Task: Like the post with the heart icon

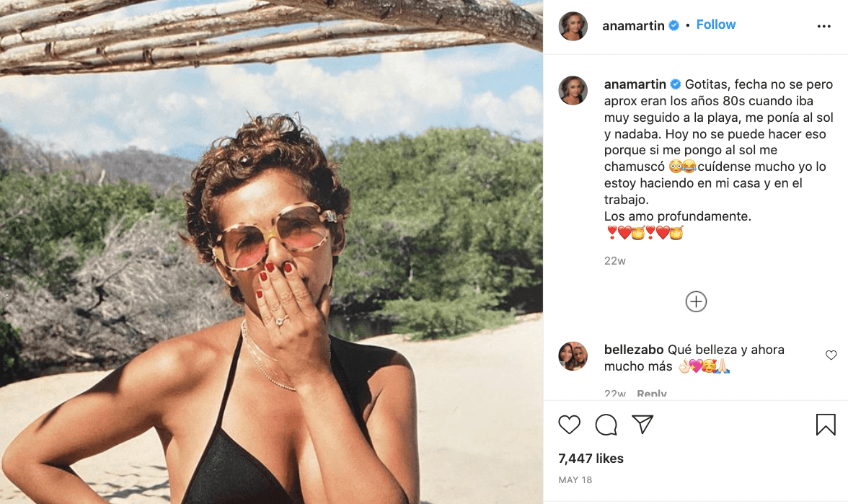Action: pos(570,425)
